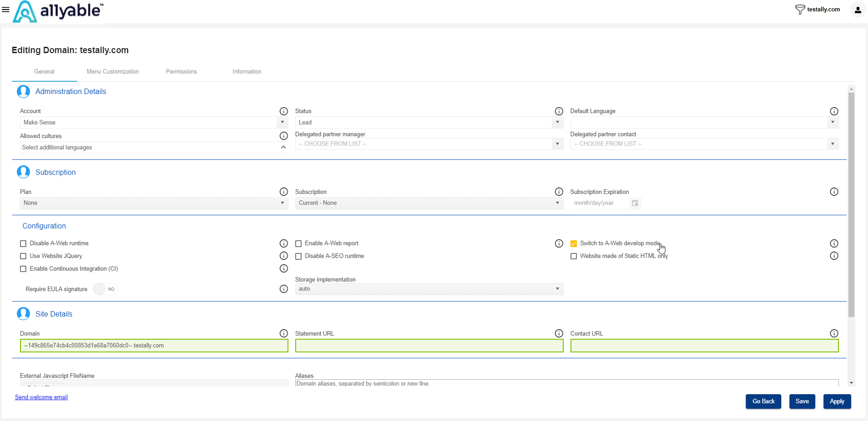868x421 pixels.
Task: Open the hamburger navigation menu
Action: (5, 10)
